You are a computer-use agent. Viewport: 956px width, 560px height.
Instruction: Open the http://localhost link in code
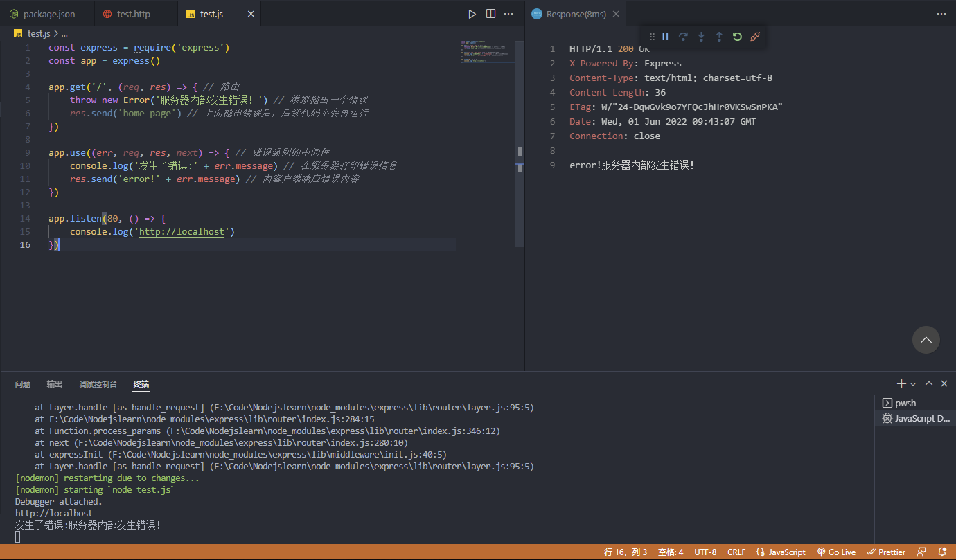[182, 231]
